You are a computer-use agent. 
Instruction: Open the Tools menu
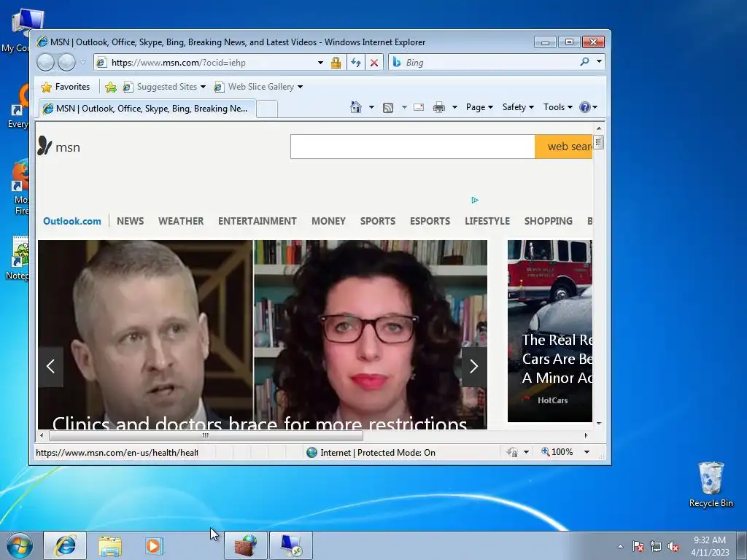(x=558, y=107)
